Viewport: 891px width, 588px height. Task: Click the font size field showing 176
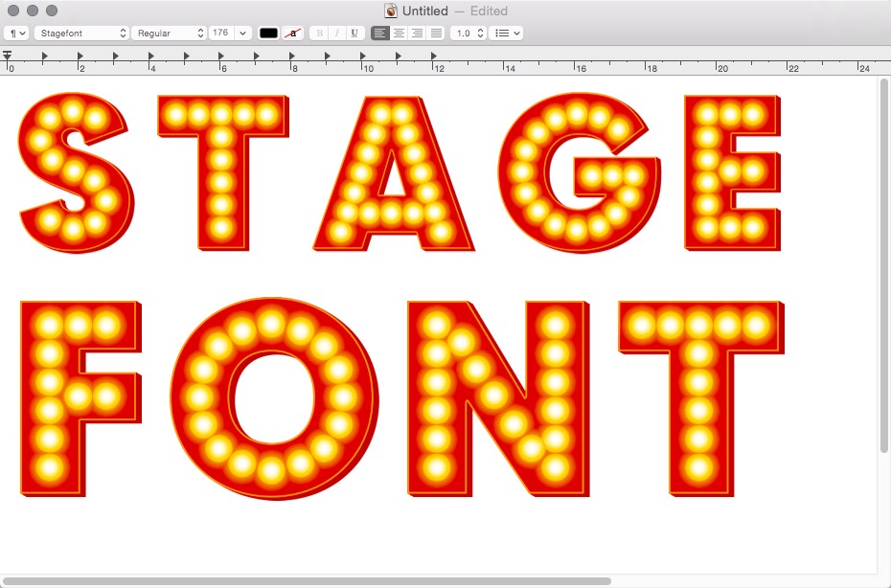pos(221,33)
